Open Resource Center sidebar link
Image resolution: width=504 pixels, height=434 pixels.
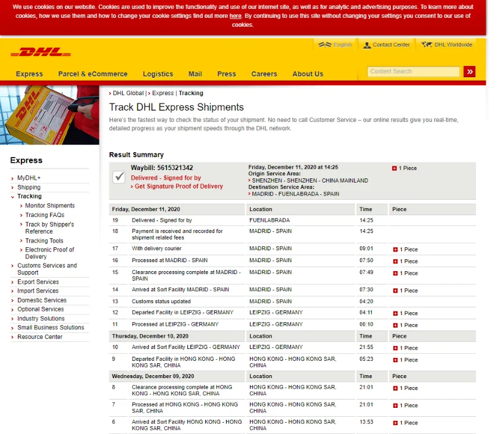point(40,337)
